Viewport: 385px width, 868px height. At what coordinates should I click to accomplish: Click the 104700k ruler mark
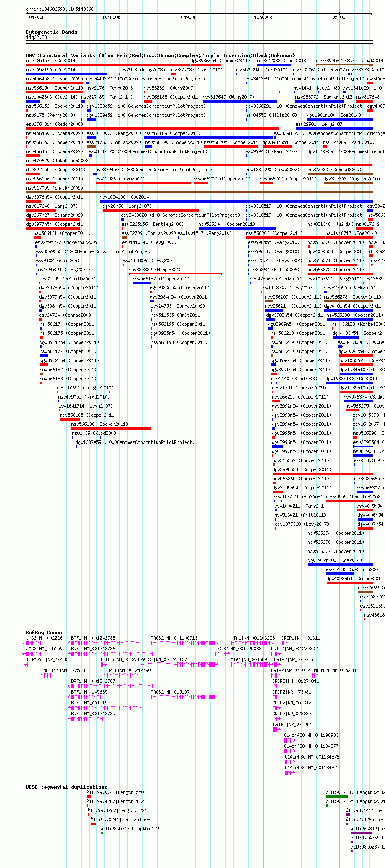tap(35, 17)
